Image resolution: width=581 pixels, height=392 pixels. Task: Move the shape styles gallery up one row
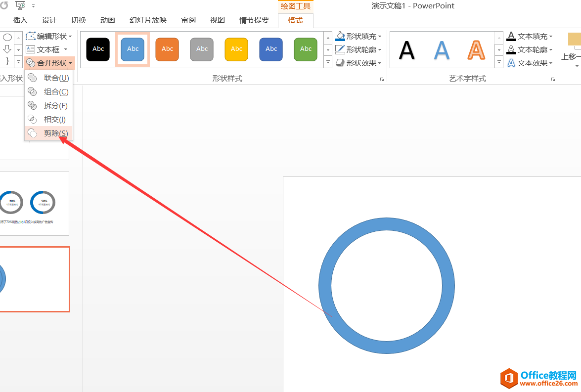pos(328,38)
